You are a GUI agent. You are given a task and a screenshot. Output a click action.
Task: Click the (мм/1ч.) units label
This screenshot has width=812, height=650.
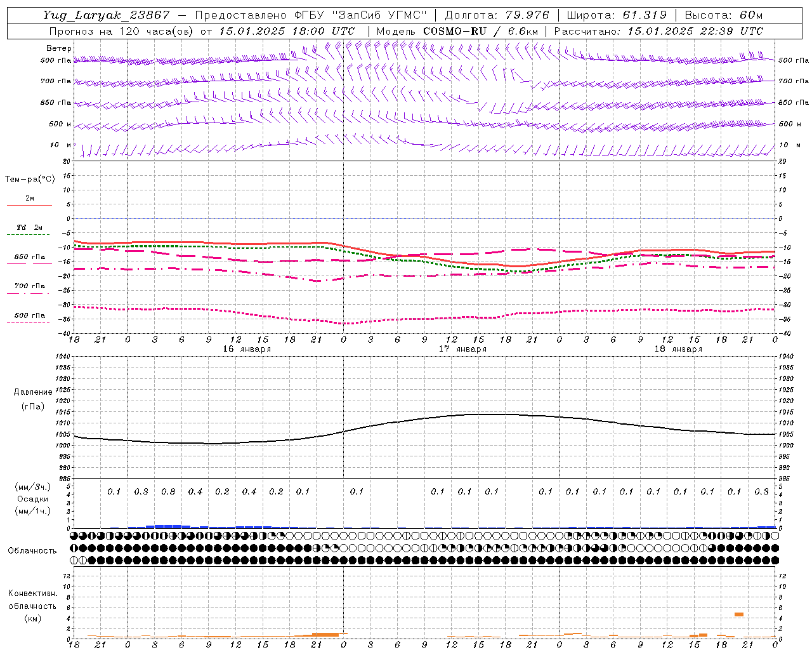coord(33,511)
